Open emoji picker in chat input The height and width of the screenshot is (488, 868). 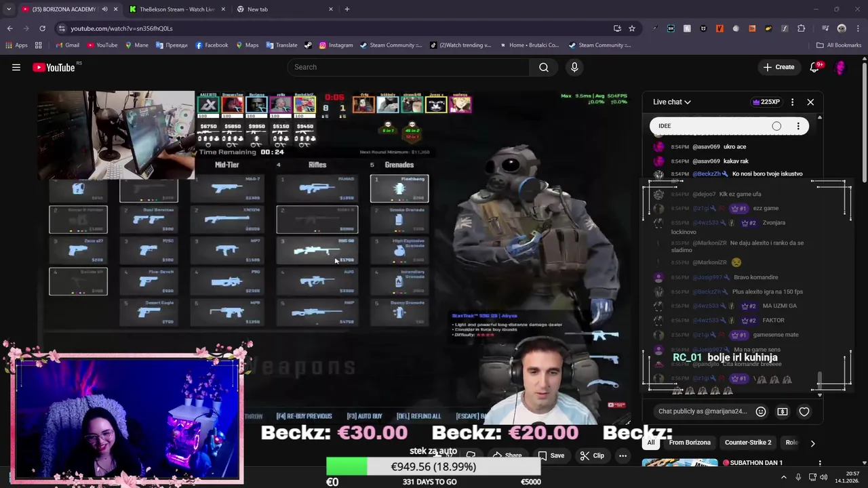pyautogui.click(x=761, y=411)
